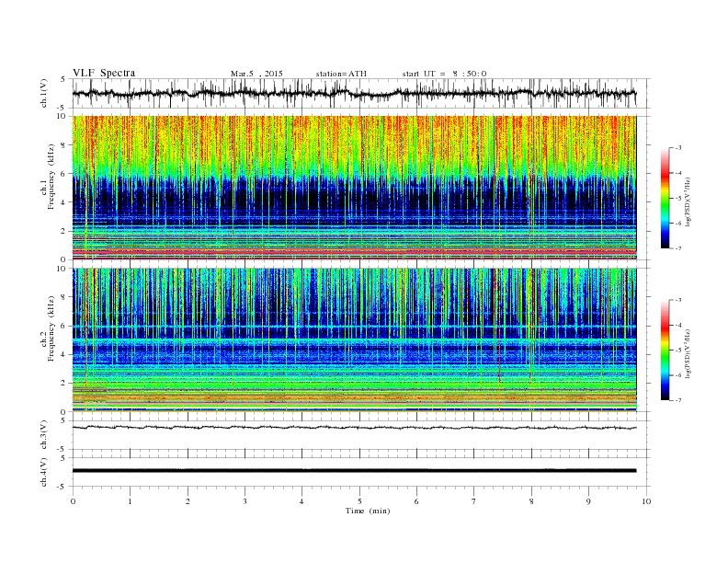Click the 'Time (min)' axis label
The image size is (728, 563).
[368, 511]
